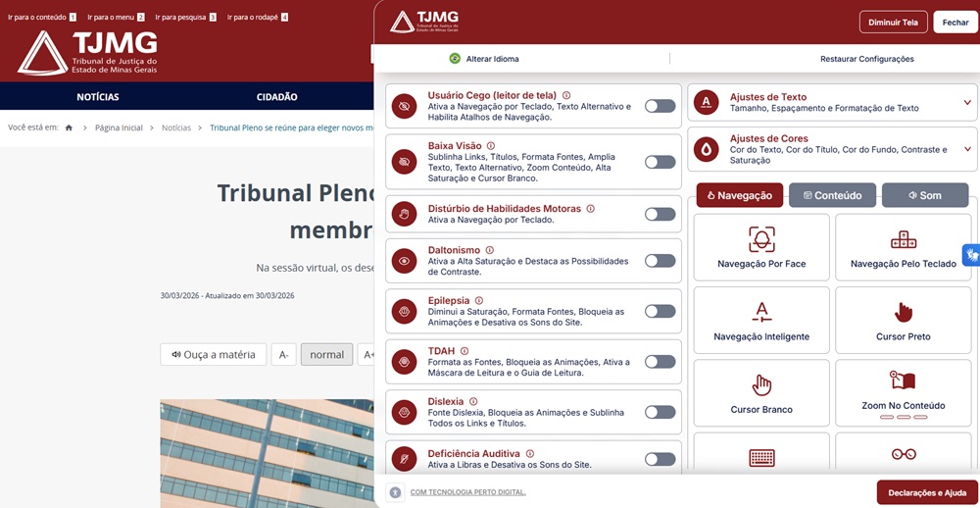Image resolution: width=980 pixels, height=508 pixels.
Task: Open Declarações e Ajuda
Action: tap(926, 492)
